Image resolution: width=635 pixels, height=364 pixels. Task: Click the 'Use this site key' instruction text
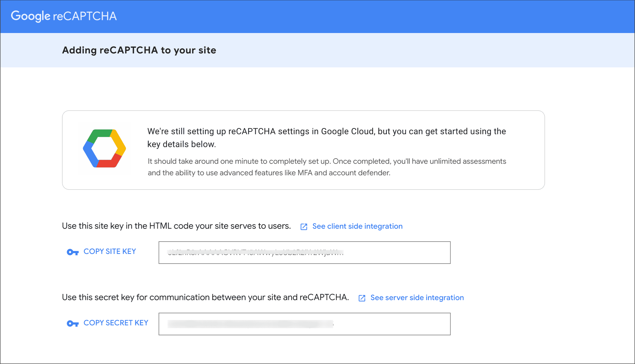click(176, 226)
